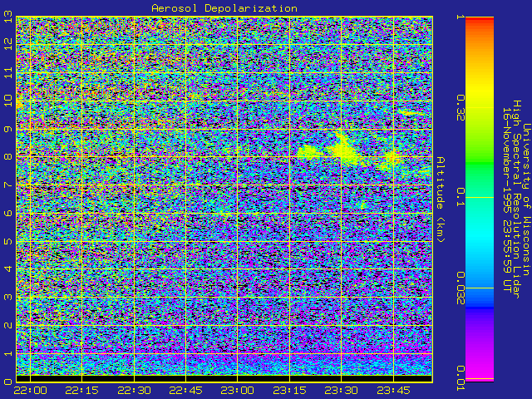Pick the red region of the colorbar
Image resolution: width=532 pixels, height=399 pixels.
coord(480,20)
